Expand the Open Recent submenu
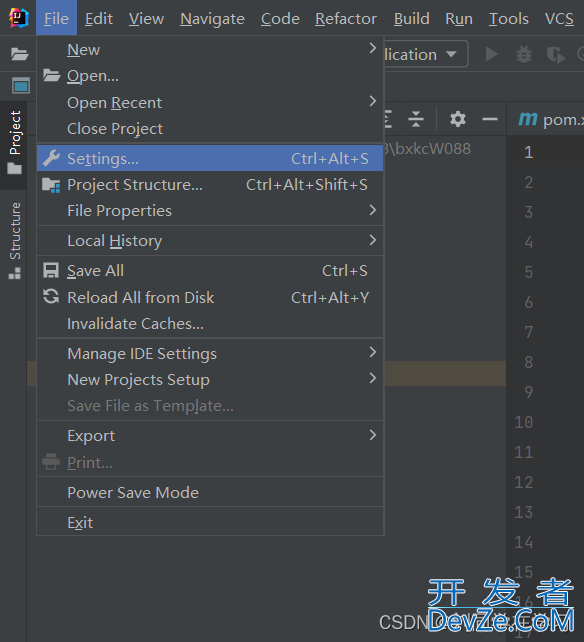This screenshot has width=584, height=642. point(210,102)
